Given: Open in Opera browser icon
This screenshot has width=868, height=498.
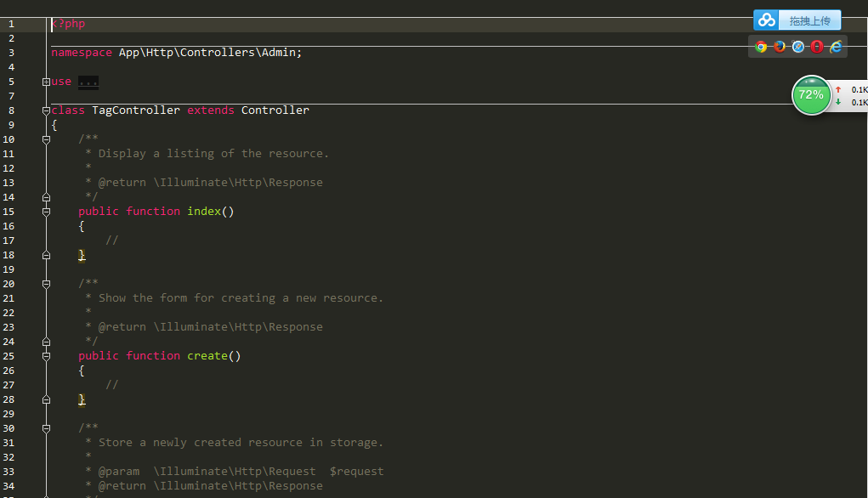Looking at the screenshot, I should (817, 47).
